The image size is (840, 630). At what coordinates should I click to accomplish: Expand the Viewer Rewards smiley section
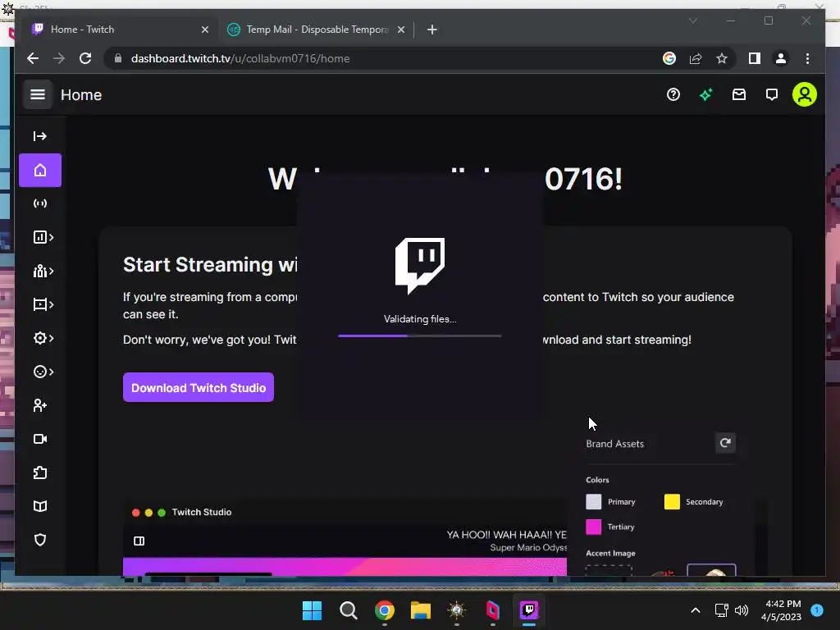tap(43, 372)
